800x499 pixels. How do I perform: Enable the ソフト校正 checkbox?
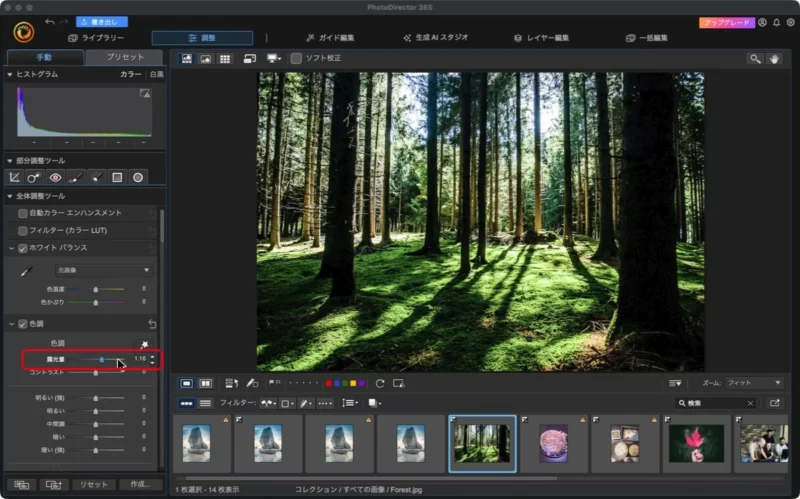click(x=296, y=58)
